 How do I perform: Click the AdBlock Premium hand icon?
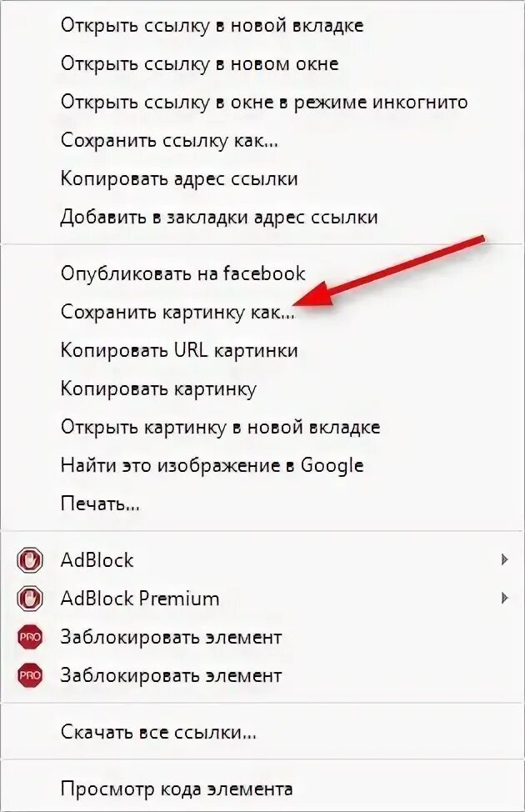coord(29,599)
